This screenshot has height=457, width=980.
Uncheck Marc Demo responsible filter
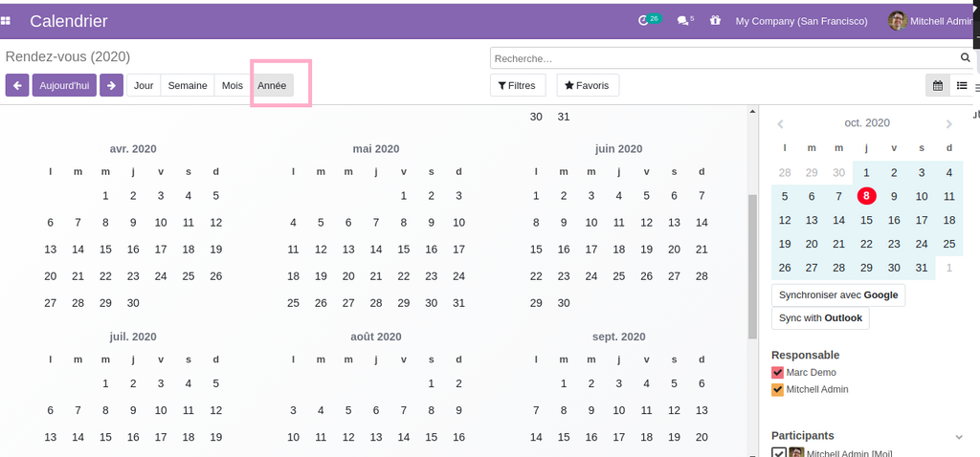coord(778,373)
